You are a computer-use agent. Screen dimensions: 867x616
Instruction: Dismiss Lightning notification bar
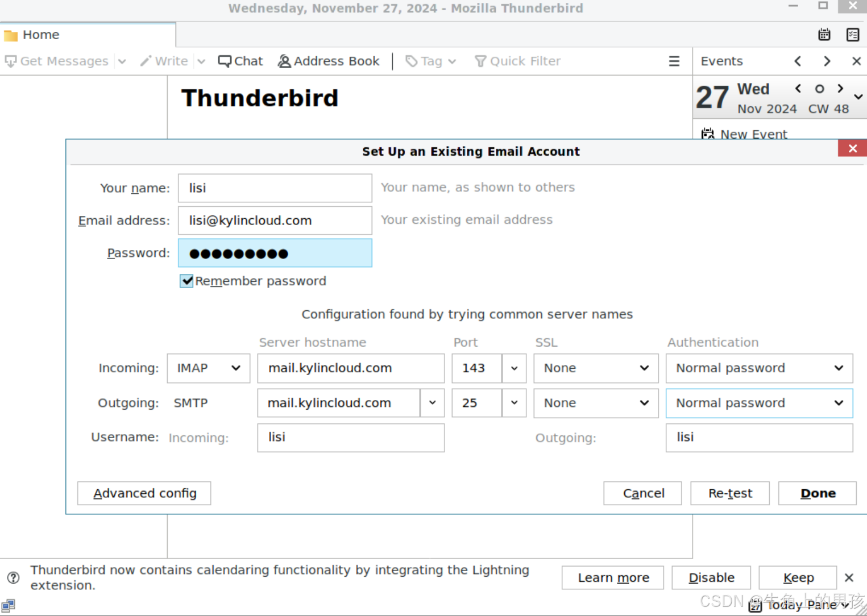point(849,578)
